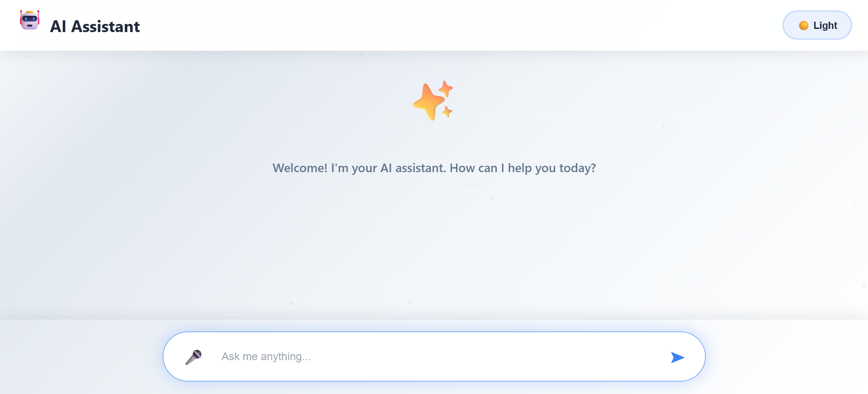Click the "AI Assistant" header title
Image resolution: width=868 pixels, height=394 pixels.
95,27
